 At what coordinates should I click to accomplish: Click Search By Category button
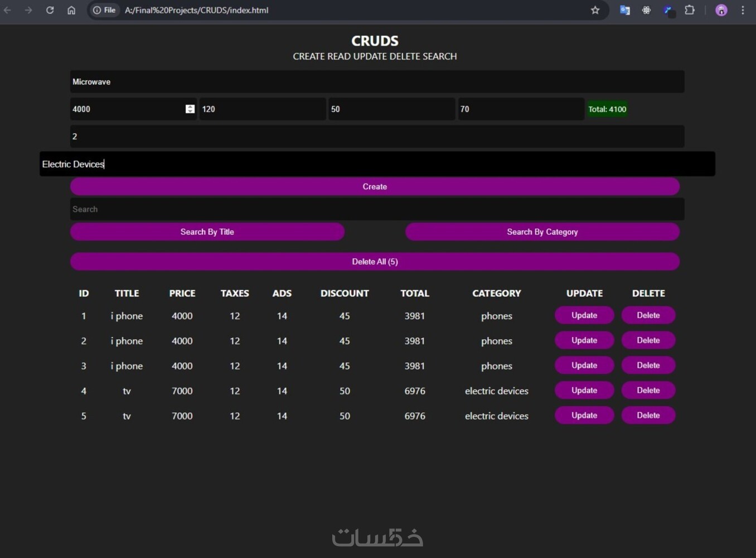click(542, 232)
